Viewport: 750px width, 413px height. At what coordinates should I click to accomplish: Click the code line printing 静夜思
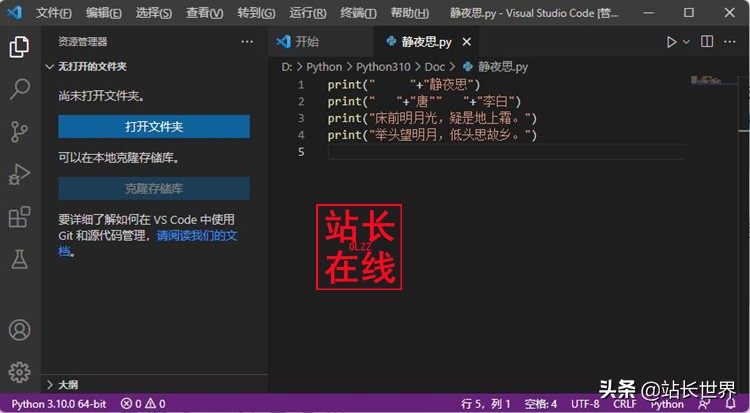click(404, 85)
